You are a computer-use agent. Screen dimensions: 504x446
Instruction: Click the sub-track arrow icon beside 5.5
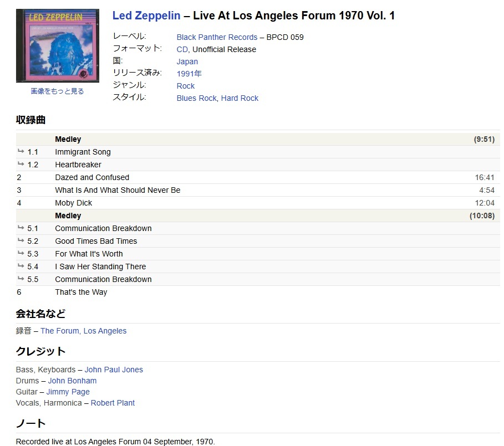pyautogui.click(x=21, y=278)
